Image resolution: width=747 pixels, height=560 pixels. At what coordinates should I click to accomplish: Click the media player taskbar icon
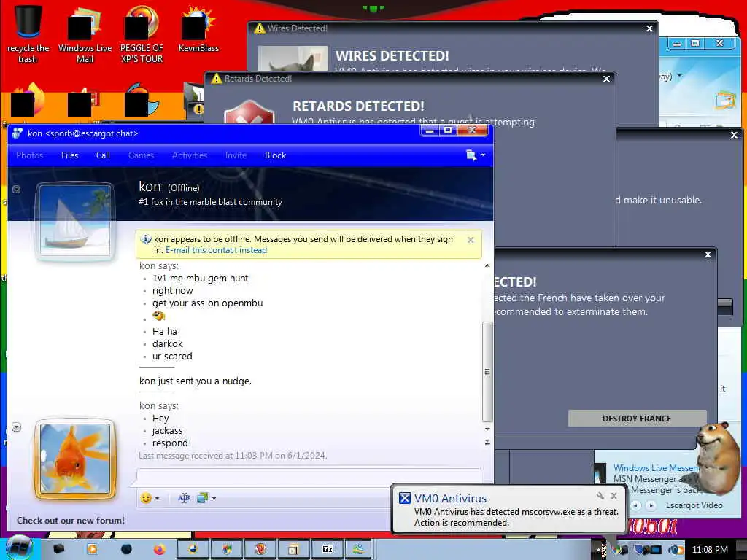[93, 550]
